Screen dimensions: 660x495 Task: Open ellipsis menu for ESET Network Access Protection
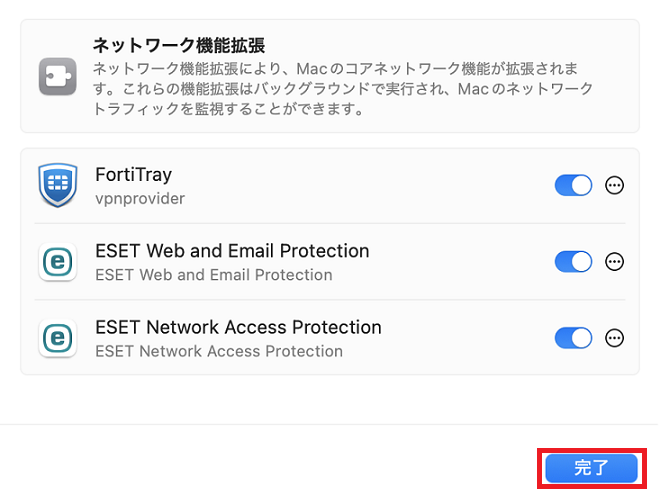click(x=615, y=338)
